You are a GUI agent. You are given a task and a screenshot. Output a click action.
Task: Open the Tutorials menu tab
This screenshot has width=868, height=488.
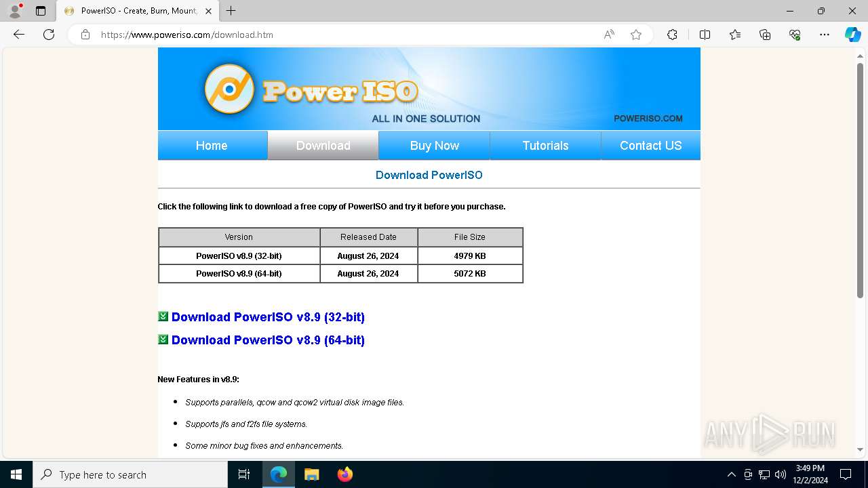click(546, 146)
